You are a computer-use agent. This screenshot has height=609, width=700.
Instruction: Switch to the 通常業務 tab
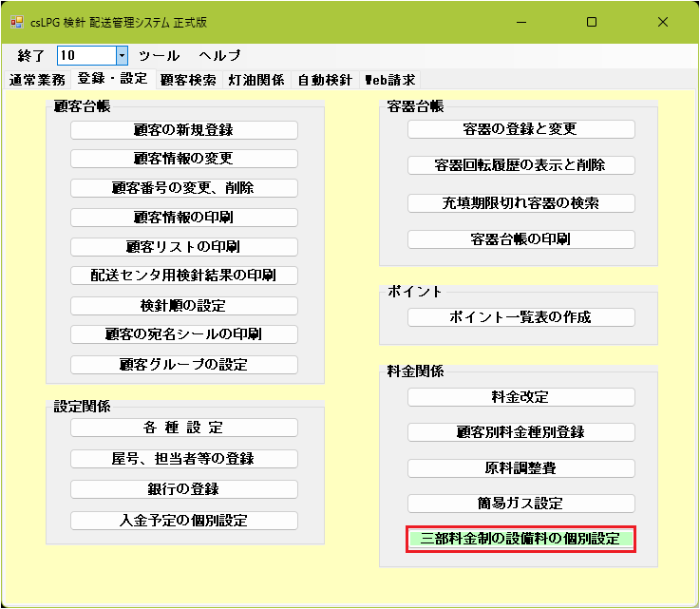37,80
